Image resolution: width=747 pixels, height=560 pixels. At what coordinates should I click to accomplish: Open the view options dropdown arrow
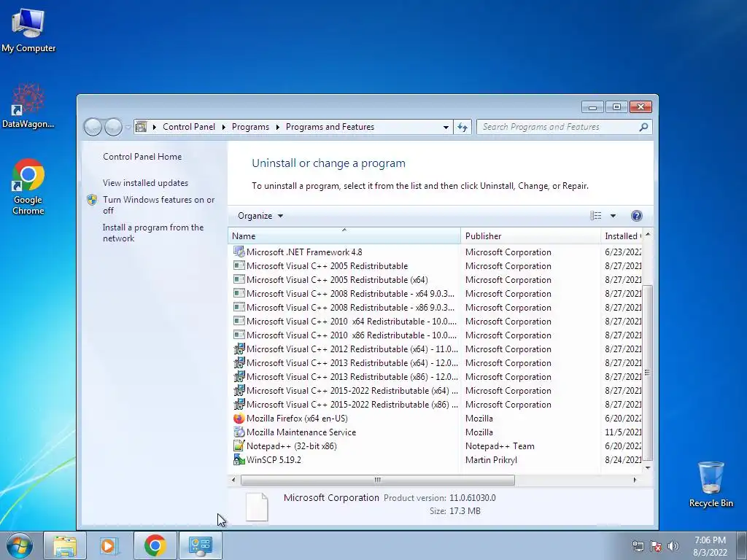click(613, 216)
